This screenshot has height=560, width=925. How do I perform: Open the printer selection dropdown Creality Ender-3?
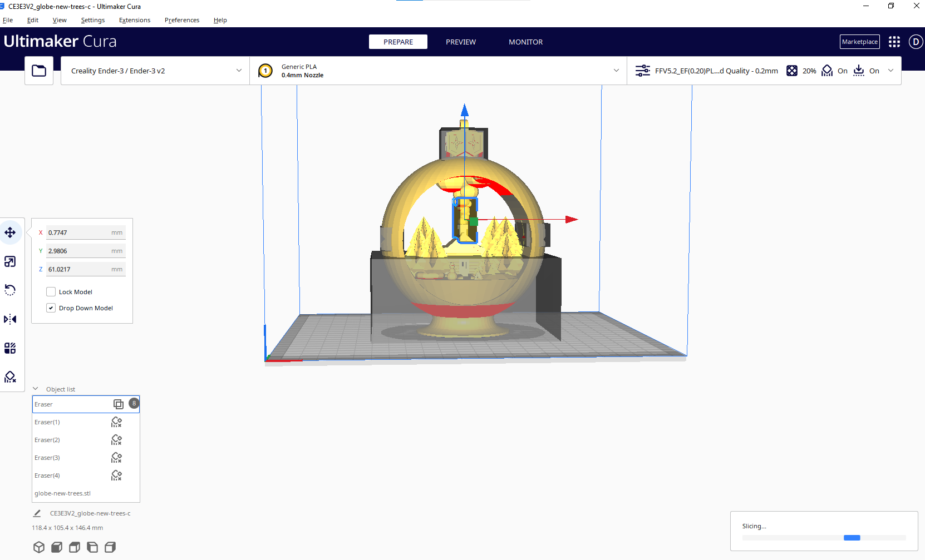[155, 71]
